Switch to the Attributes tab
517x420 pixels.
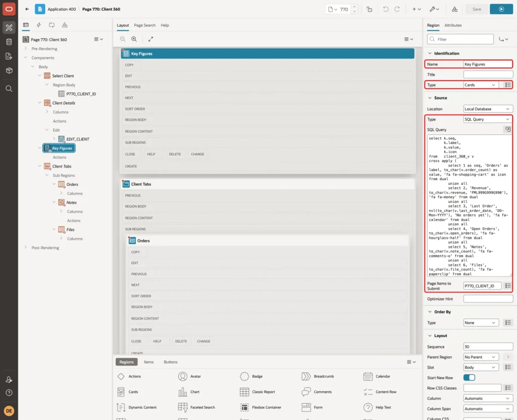453,25
